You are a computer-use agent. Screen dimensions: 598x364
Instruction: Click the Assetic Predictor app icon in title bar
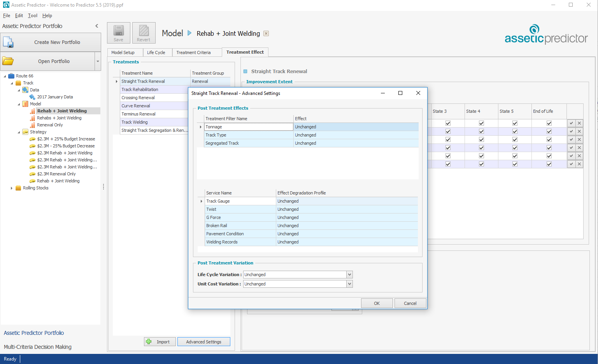tap(6, 5)
